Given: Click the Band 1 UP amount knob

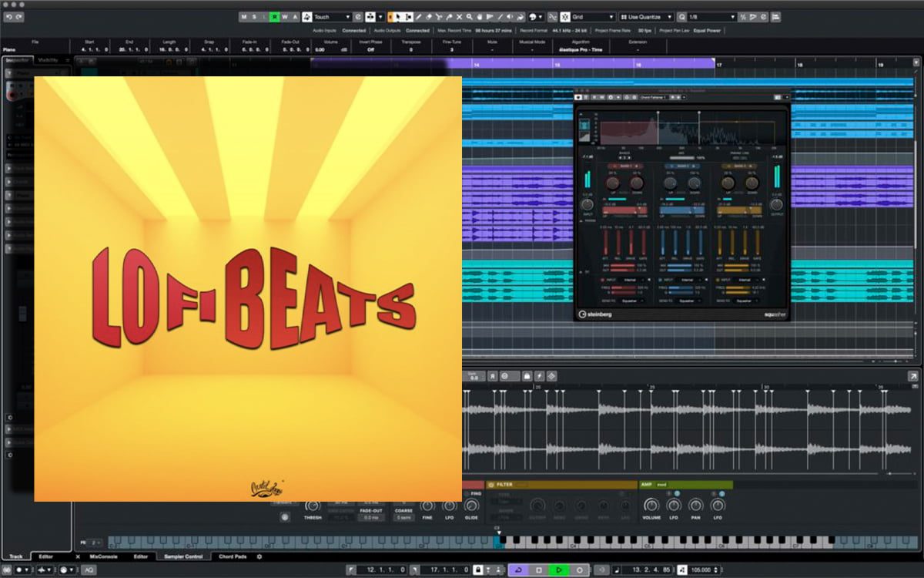Looking at the screenshot, I should point(612,183).
